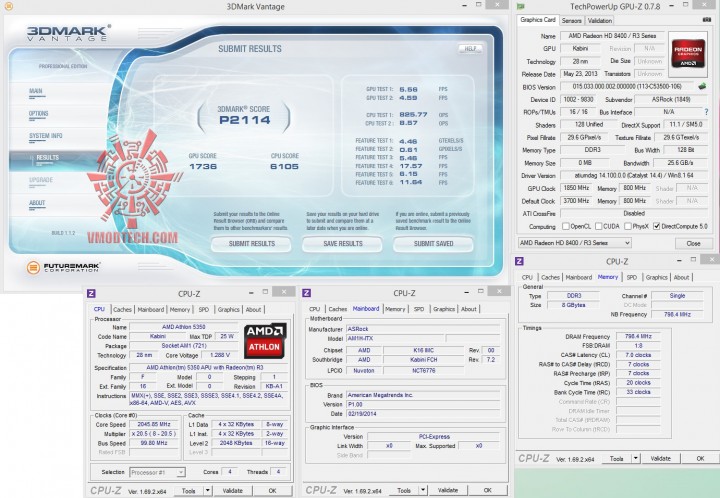Click Validate in CPU-Z Memory window

coord(660,458)
